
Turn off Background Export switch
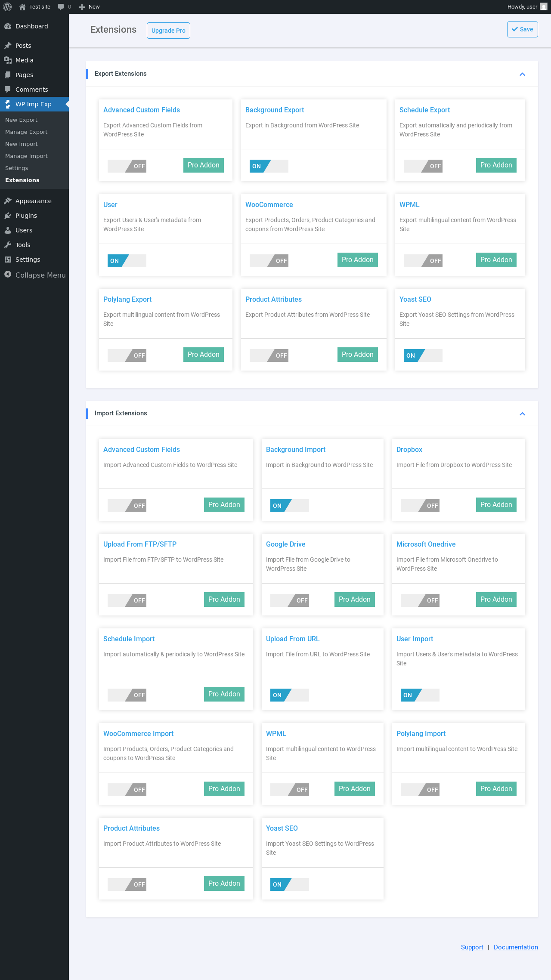[x=269, y=166]
